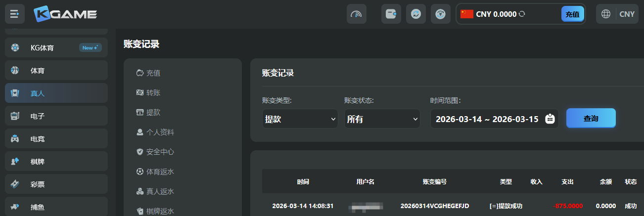Go to 提款 in the account menu
The image size is (644, 216).
(153, 112)
